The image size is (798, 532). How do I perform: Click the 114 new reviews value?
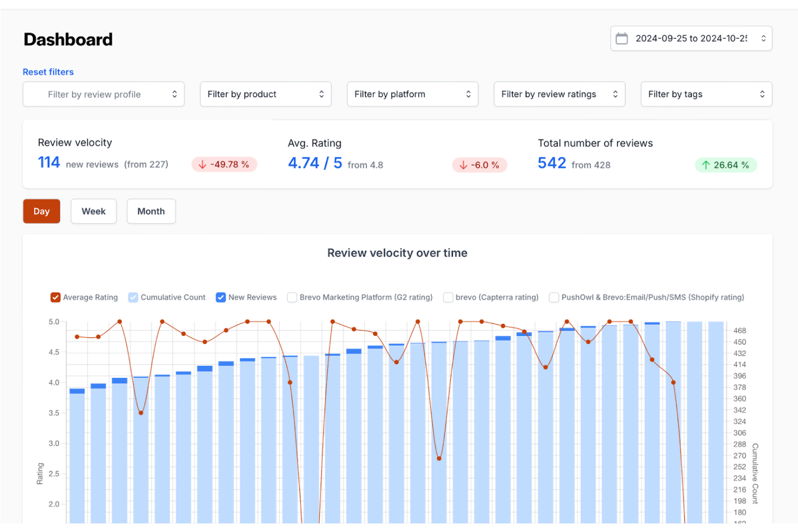(49, 163)
